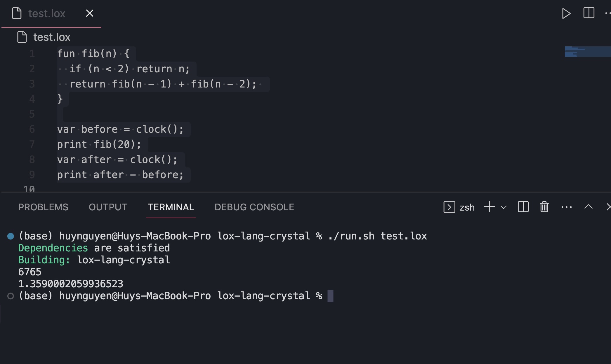Run the test.lox file with play icon

[x=566, y=13]
